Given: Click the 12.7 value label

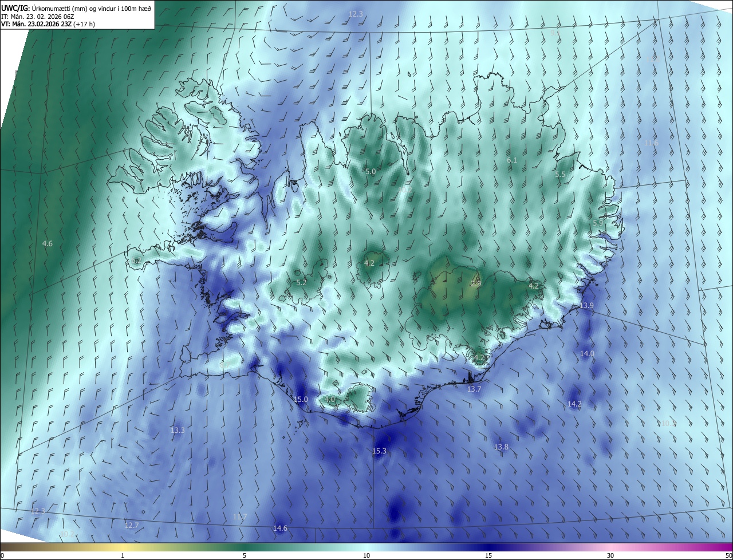Looking at the screenshot, I should (132, 525).
